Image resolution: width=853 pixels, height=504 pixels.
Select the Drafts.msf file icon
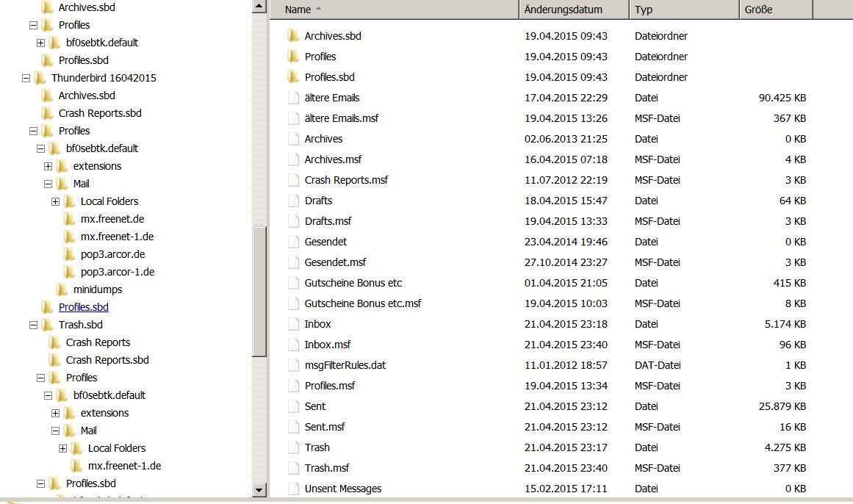[293, 221]
